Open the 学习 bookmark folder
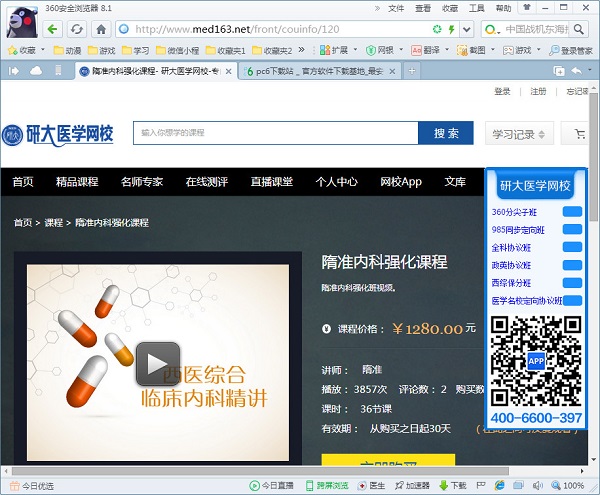This screenshot has height=495, width=600. click(x=135, y=50)
